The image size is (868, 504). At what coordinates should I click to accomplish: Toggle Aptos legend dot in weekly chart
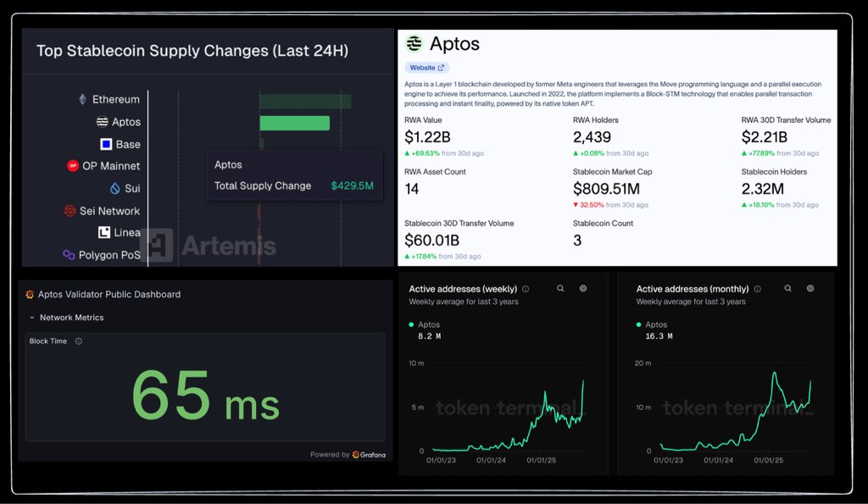(411, 324)
